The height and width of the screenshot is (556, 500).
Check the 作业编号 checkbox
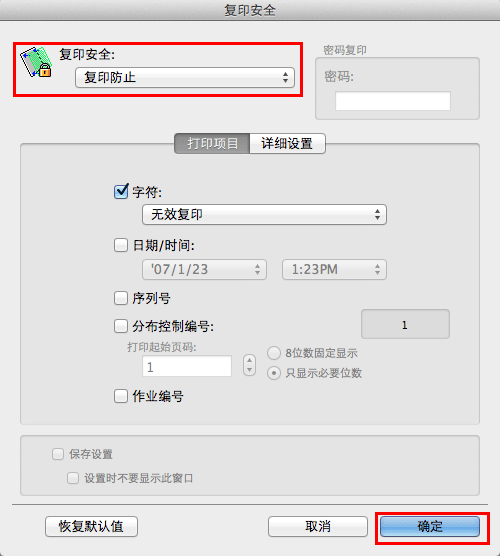[x=121, y=396]
